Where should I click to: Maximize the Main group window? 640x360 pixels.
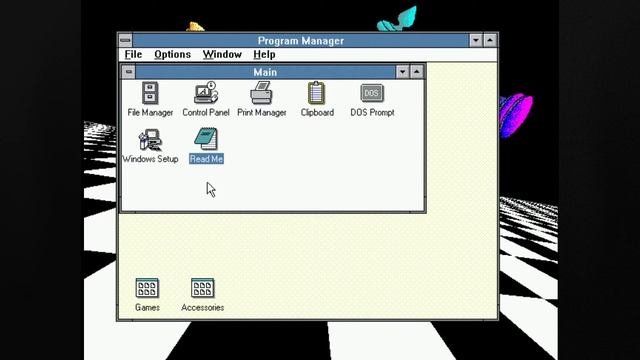[416, 72]
